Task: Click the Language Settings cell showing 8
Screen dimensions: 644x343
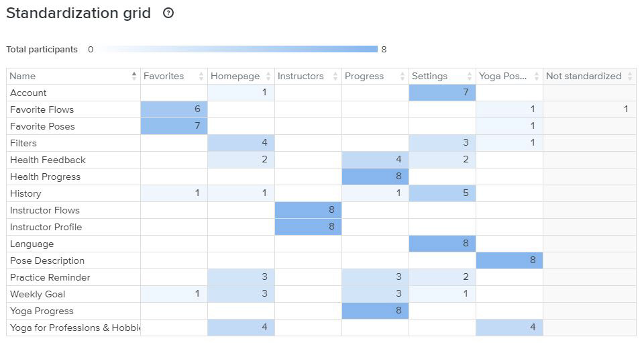Action: tap(442, 244)
